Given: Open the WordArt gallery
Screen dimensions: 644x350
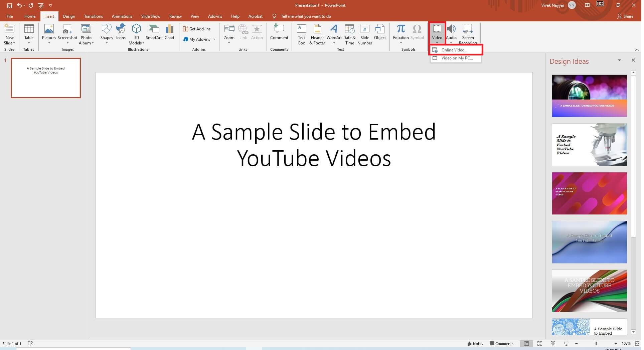Looking at the screenshot, I should tap(334, 34).
